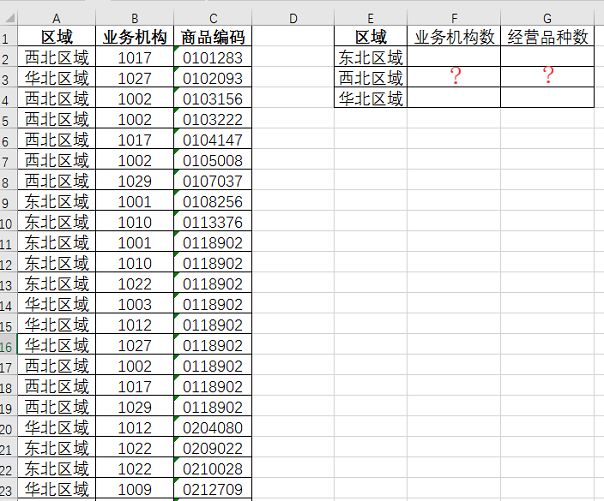The height and width of the screenshot is (501, 604).
Task: Select cell 1009 in row 23
Action: click(134, 489)
